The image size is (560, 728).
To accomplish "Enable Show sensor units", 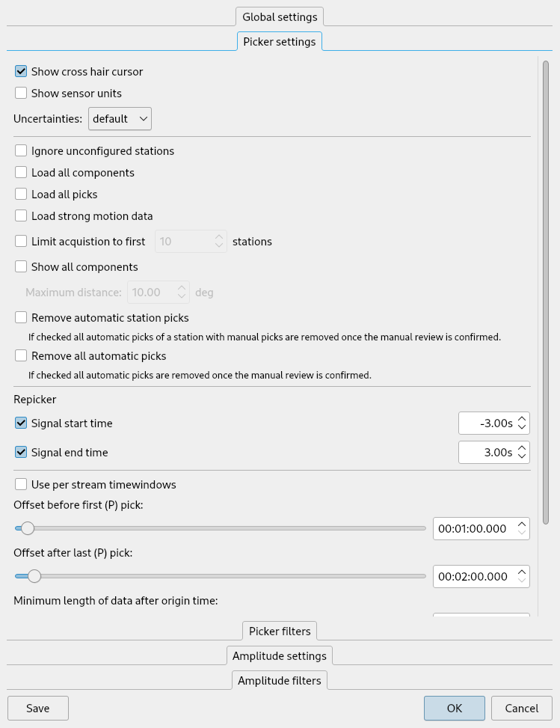I will pos(21,94).
